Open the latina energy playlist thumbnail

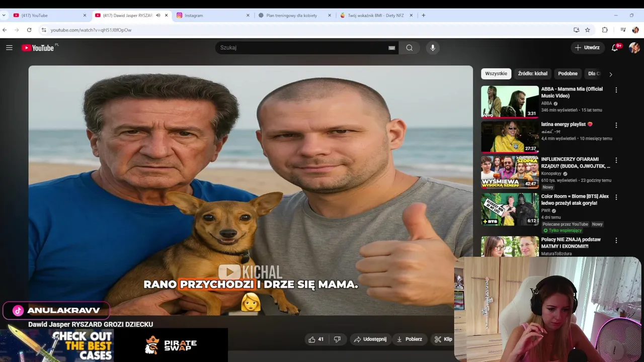pos(510,137)
